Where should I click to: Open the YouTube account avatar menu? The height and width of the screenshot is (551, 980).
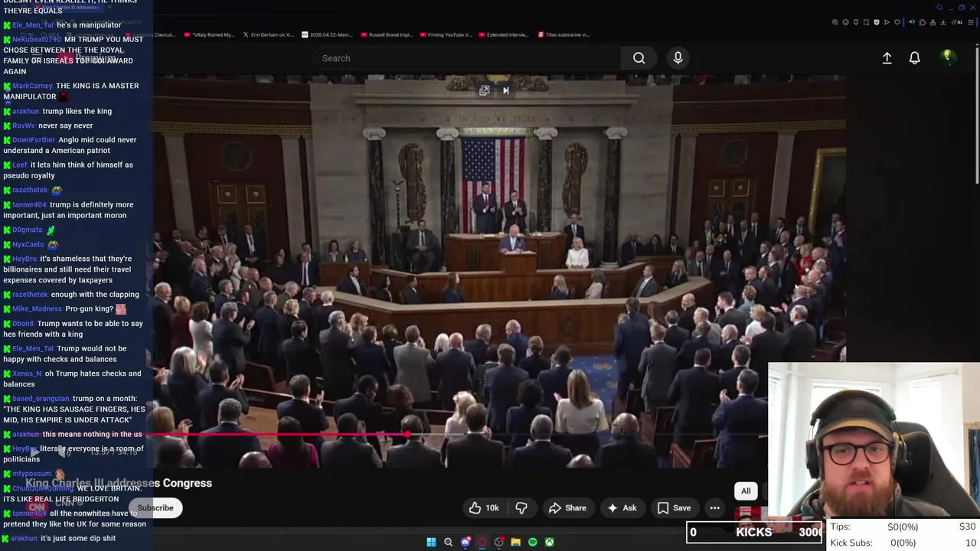[x=947, y=57]
